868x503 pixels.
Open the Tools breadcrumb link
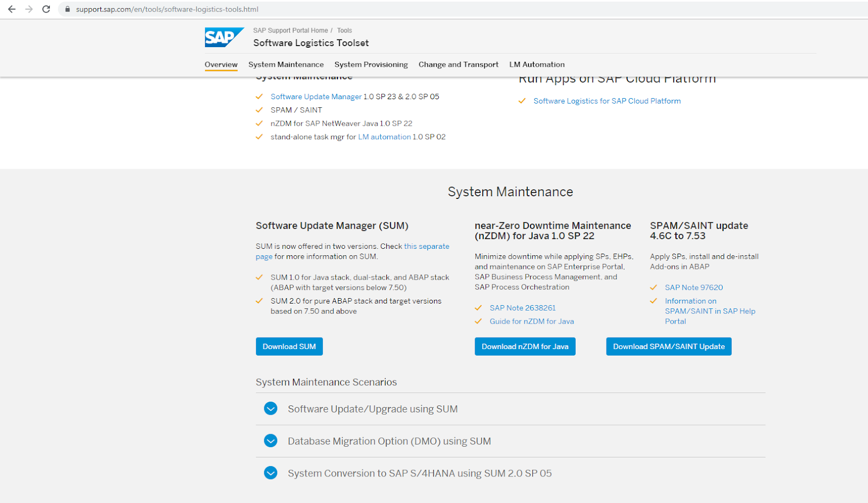coord(344,30)
